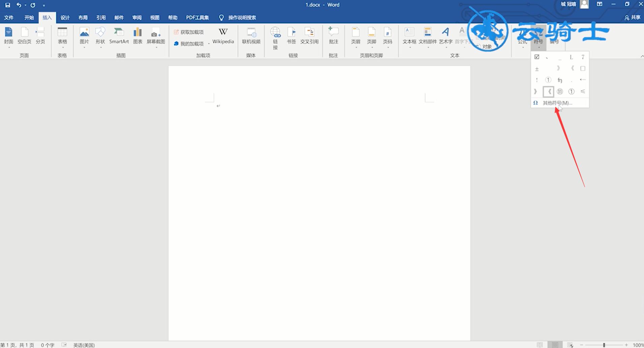The image size is (644, 348).
Task: Customize Quick Access Toolbar dropdown arrow
Action: click(x=44, y=5)
